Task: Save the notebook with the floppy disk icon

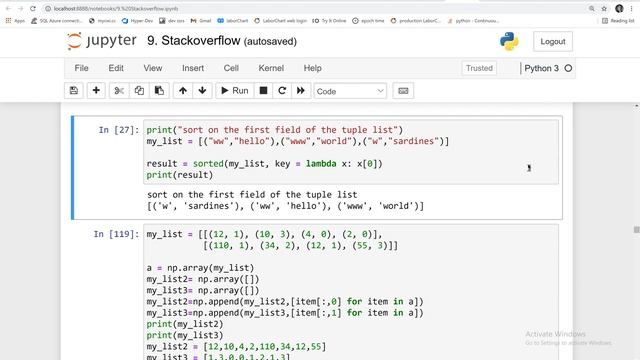Action: 74,91
